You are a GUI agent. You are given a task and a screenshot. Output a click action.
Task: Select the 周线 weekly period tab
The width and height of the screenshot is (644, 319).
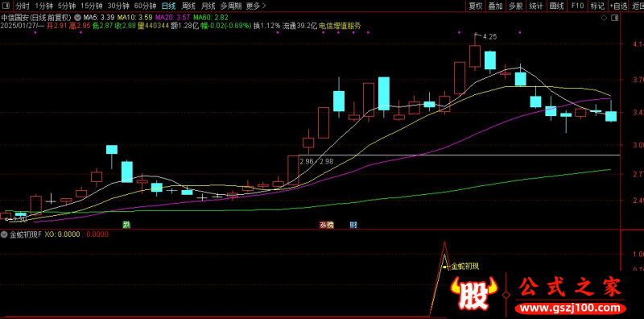click(x=188, y=6)
